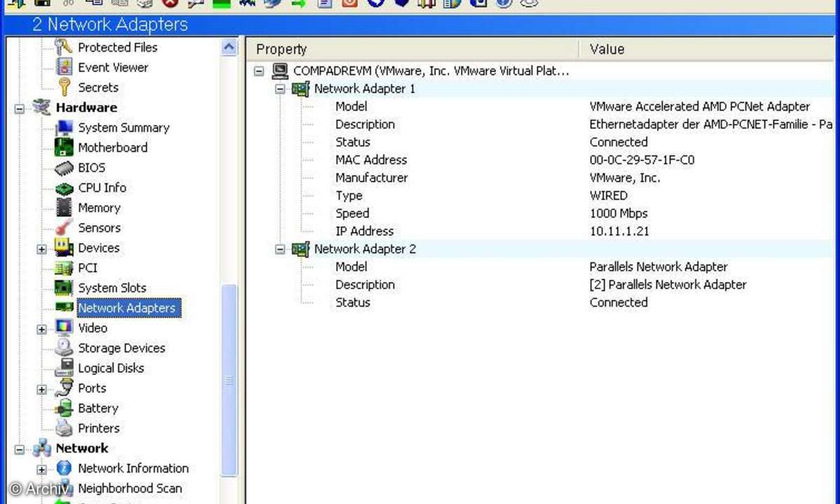Image resolution: width=840 pixels, height=504 pixels.
Task: Expand the Video tree node
Action: click(x=42, y=330)
